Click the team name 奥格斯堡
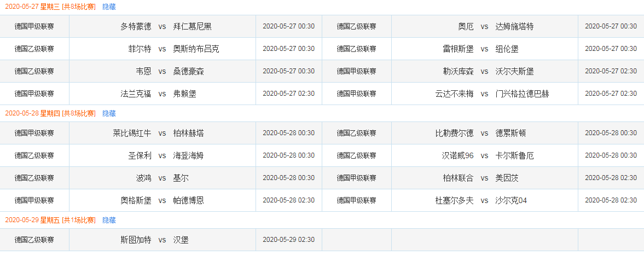 136,201
